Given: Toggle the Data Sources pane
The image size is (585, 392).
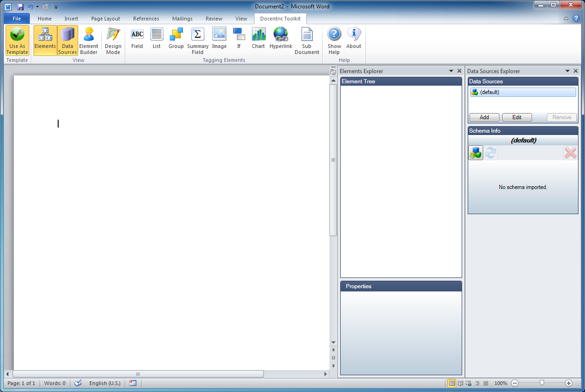Looking at the screenshot, I should point(67,41).
